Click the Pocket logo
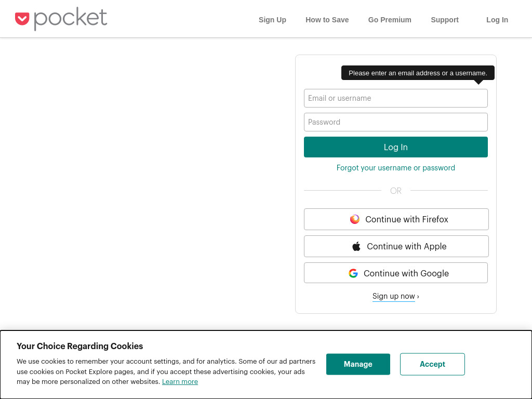Image resolution: width=532 pixels, height=399 pixels. (x=61, y=18)
